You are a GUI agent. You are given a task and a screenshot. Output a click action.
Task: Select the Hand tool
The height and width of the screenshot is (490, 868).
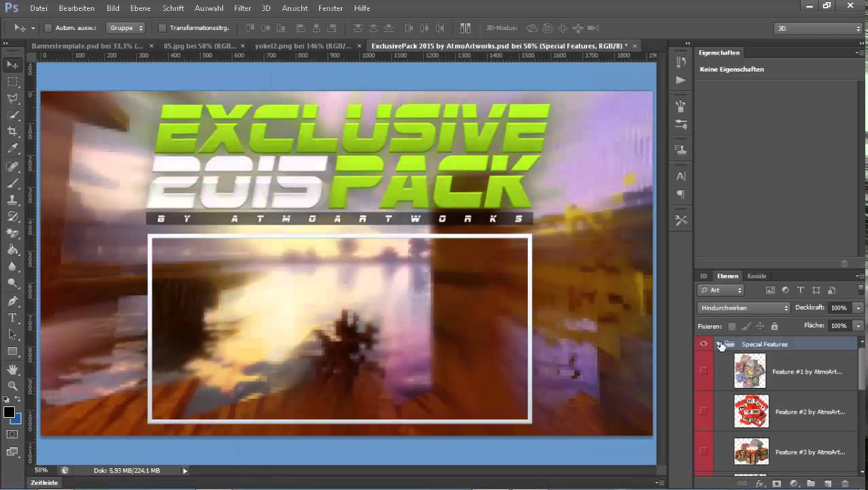pos(13,370)
